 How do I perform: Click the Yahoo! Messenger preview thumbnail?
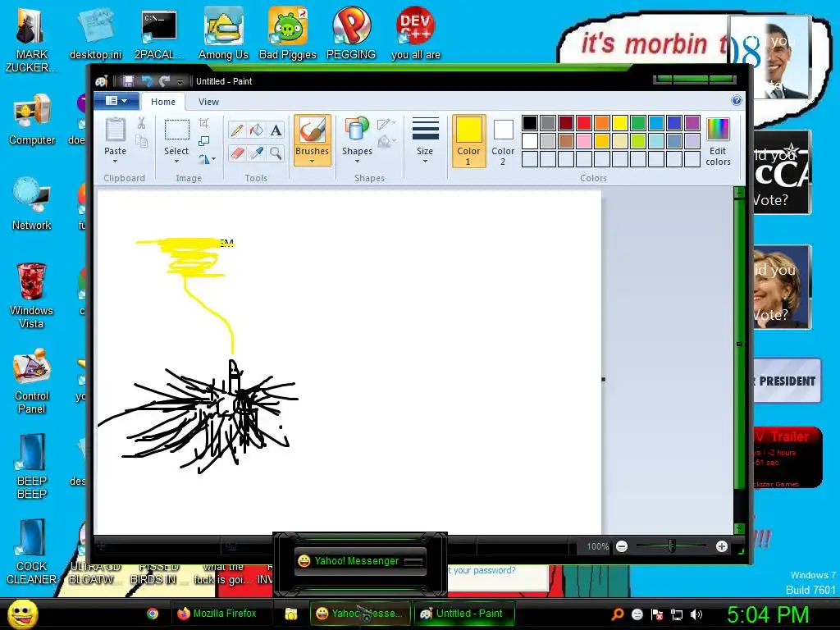[x=360, y=561]
